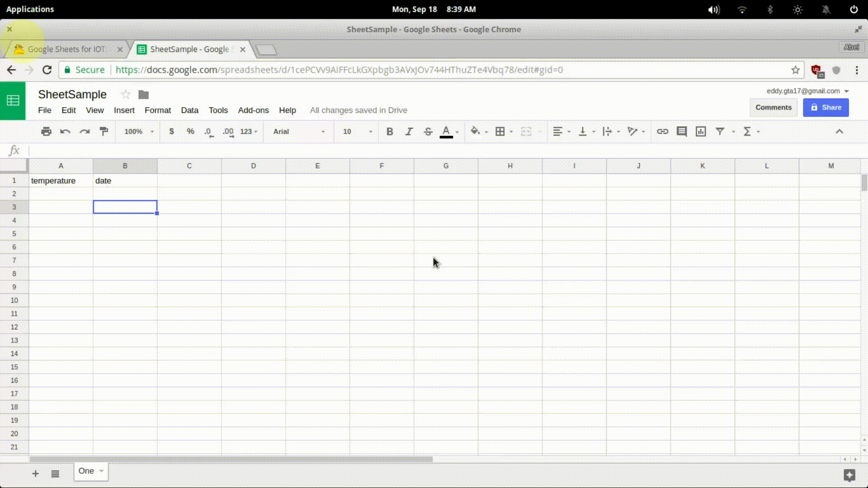Click the Comments button

click(x=773, y=108)
